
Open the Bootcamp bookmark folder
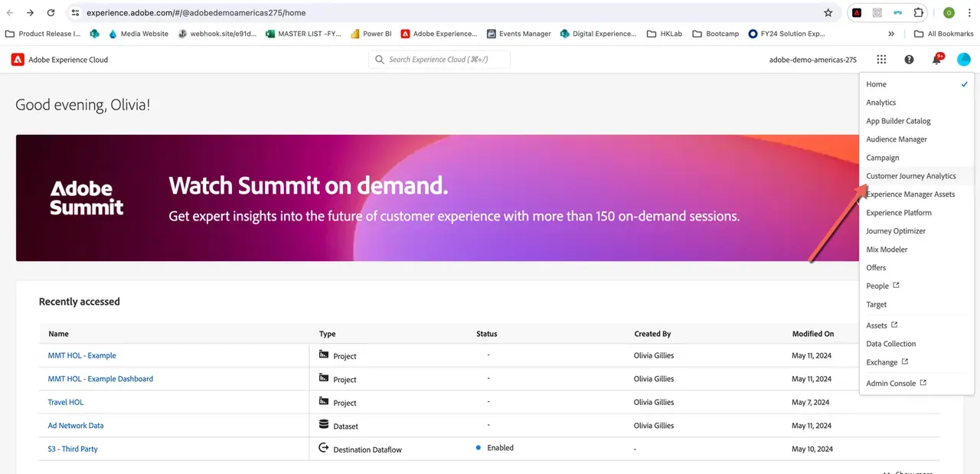[715, 34]
